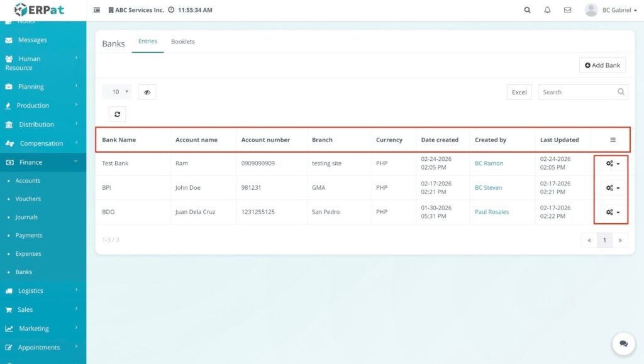Toggle column visibility eye button
The width and height of the screenshot is (644, 364).
(147, 92)
